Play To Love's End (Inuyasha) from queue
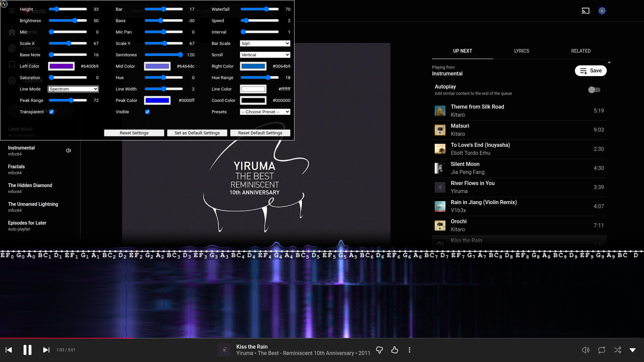The image size is (644, 362). [519, 149]
